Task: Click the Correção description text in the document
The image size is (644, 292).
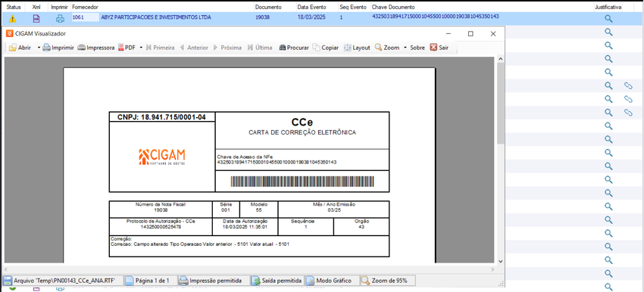Action: [201, 244]
